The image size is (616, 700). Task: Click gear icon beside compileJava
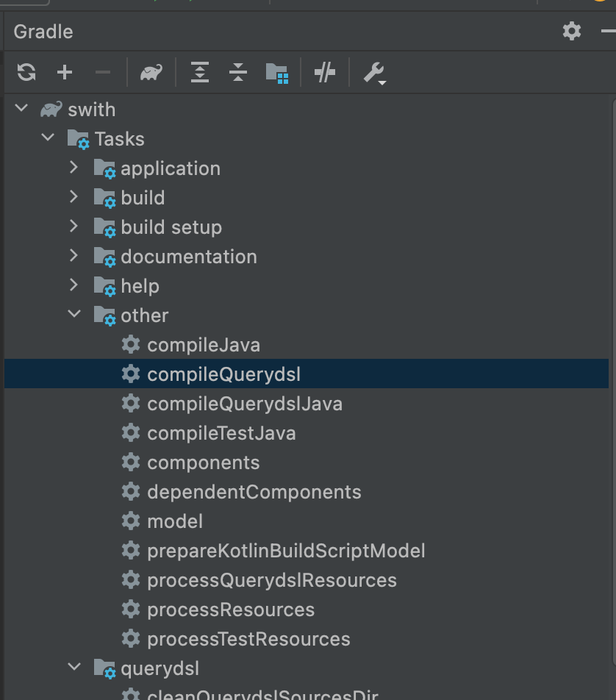click(131, 345)
